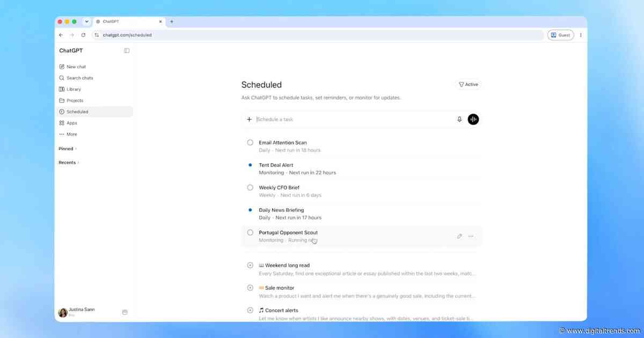Open Daily News Briefing task
The width and height of the screenshot is (644, 338).
(x=362, y=214)
